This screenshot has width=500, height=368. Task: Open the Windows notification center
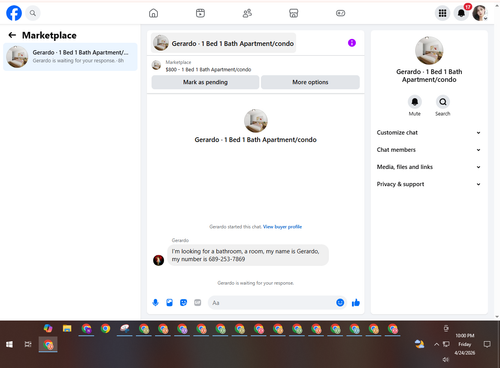pyautogui.click(x=487, y=344)
